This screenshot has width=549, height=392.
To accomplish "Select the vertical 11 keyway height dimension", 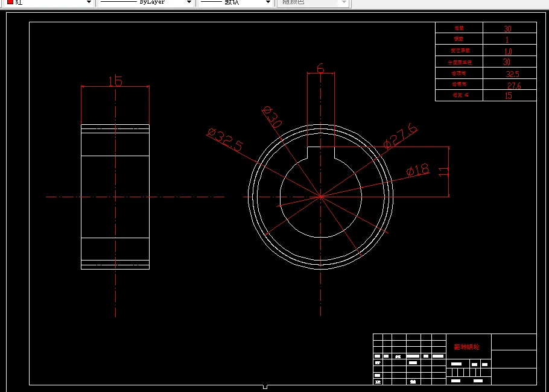I will [443, 171].
